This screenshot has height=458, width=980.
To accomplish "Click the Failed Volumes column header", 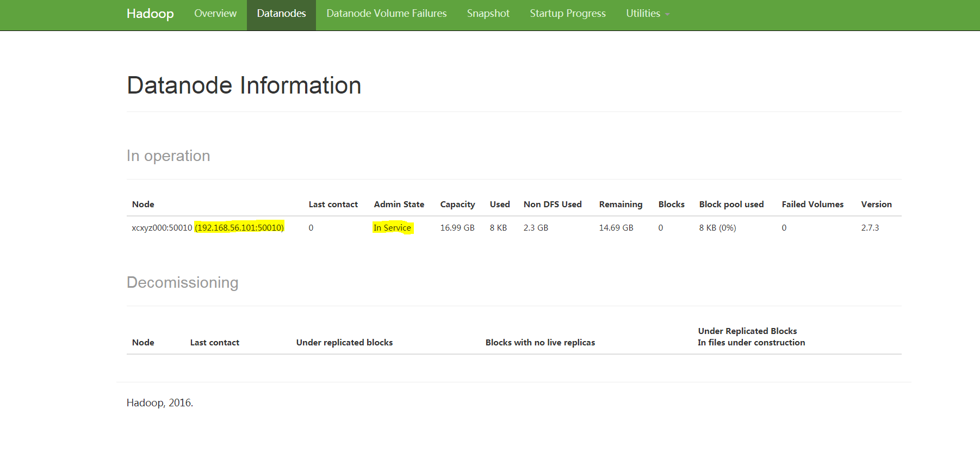I will click(812, 205).
